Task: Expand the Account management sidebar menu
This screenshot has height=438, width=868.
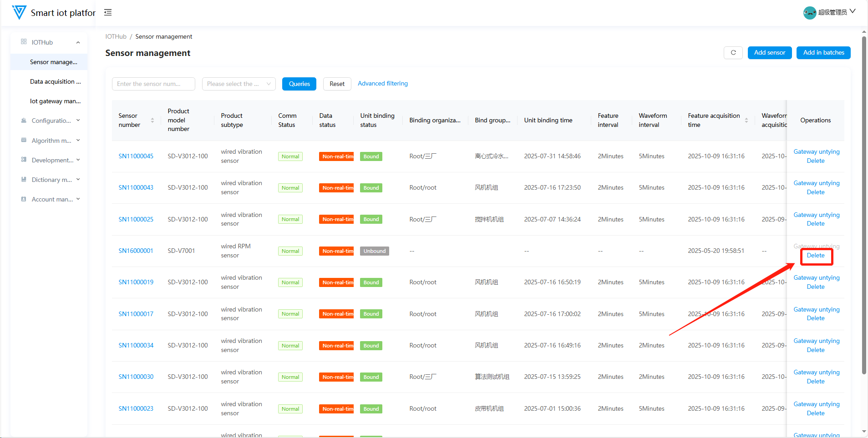Action: click(78, 199)
